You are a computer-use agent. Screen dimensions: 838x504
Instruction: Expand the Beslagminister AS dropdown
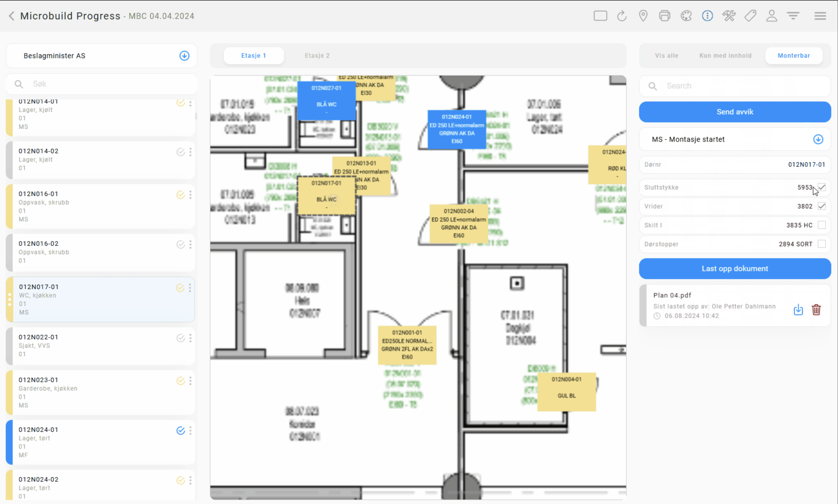[184, 56]
